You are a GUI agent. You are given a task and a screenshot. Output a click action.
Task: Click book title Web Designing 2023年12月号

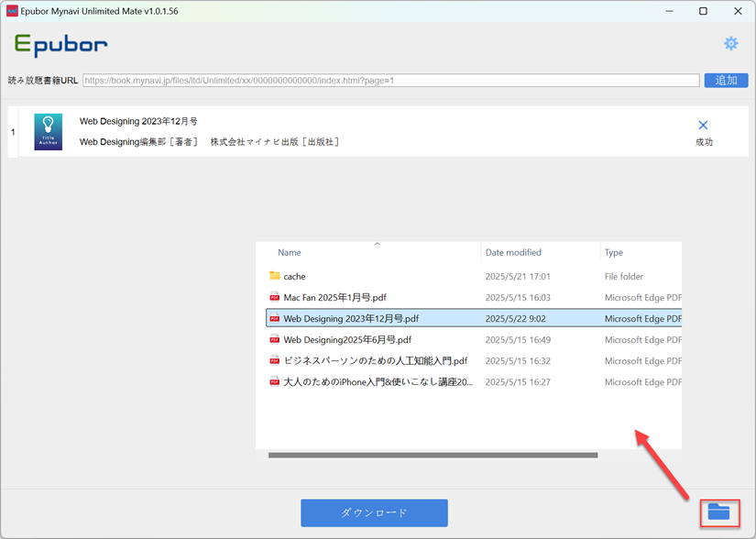point(138,122)
